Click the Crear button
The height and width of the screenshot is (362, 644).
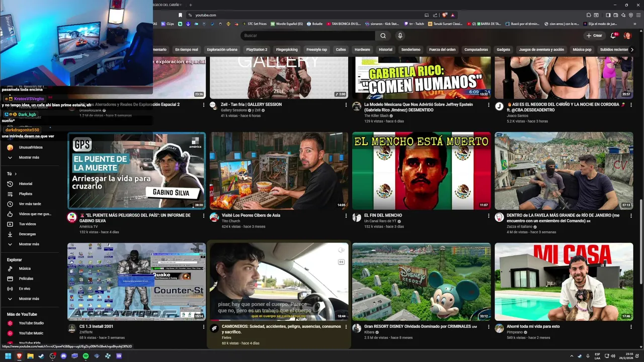594,36
